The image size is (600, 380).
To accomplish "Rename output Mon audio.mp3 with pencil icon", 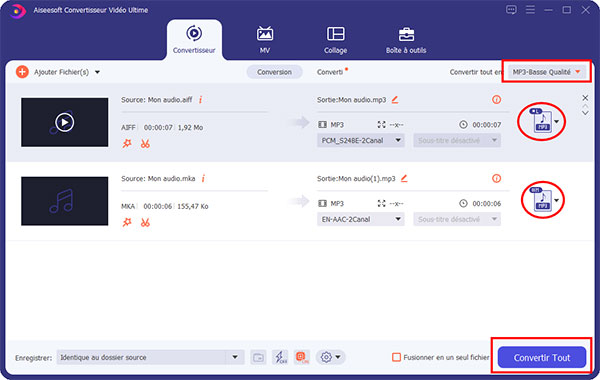I will tap(395, 100).
